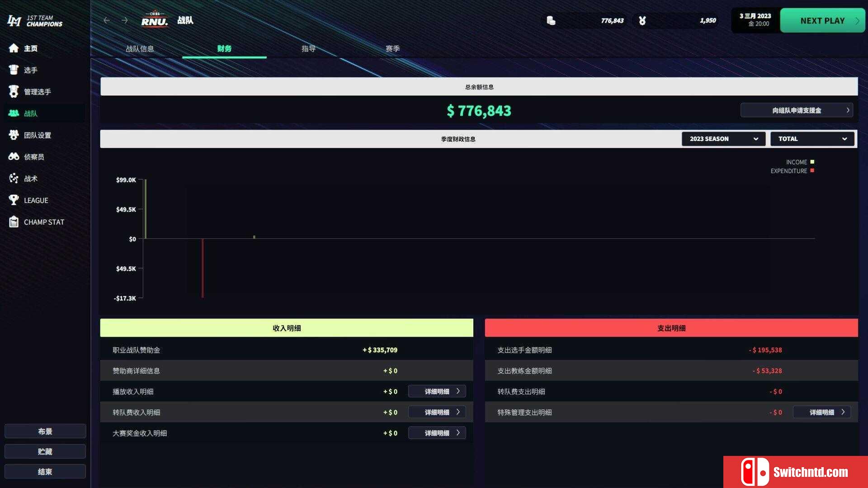Open the LEAGUE trophy icon
The image size is (868, 488).
point(14,200)
